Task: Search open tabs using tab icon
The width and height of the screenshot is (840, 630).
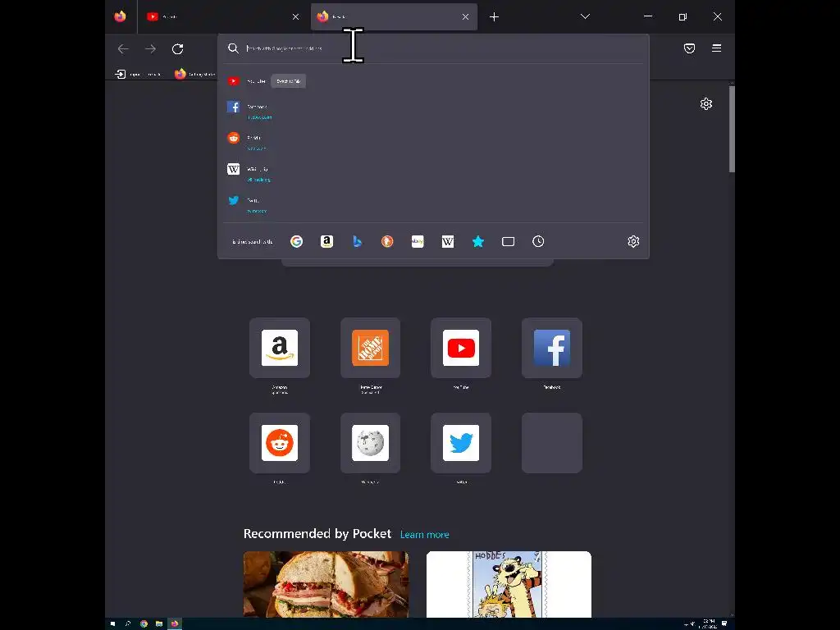Action: 508,242
